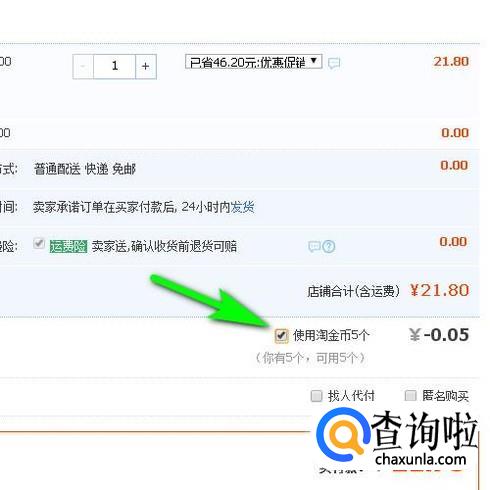Image resolution: width=490 pixels, height=490 pixels.
Task: Increase quantity with the plus button
Action: tap(146, 66)
